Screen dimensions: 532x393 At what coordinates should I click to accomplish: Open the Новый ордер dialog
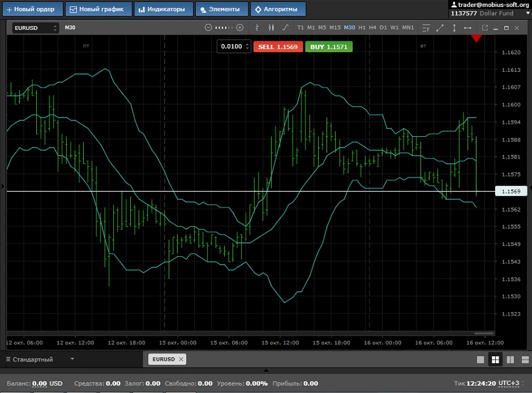33,9
